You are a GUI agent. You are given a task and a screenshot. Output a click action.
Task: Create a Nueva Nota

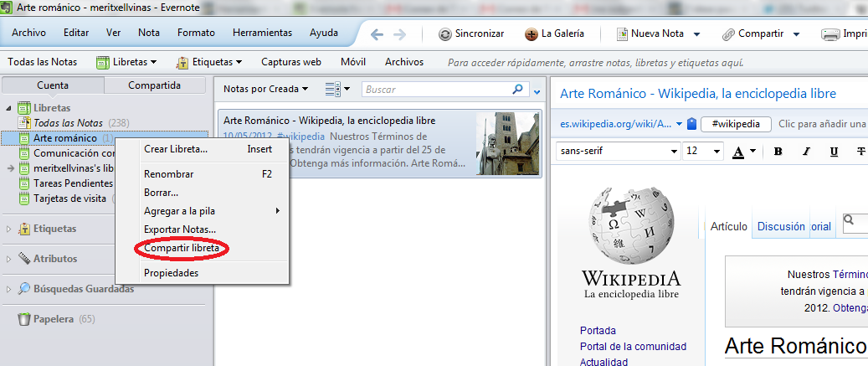point(650,34)
